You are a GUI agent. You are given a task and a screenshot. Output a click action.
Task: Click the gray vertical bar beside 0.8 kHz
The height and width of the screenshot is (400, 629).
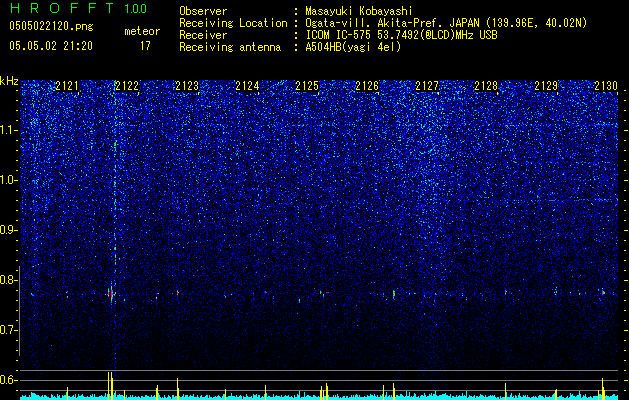tap(19, 311)
